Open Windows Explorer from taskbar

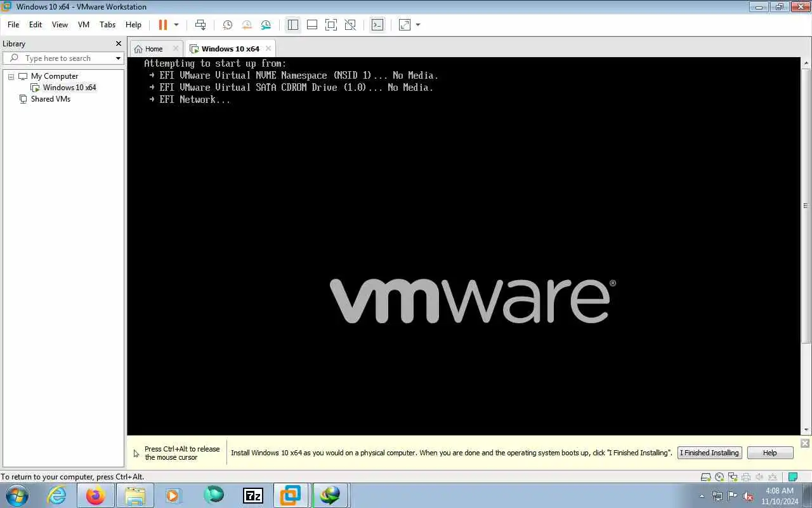[135, 495]
